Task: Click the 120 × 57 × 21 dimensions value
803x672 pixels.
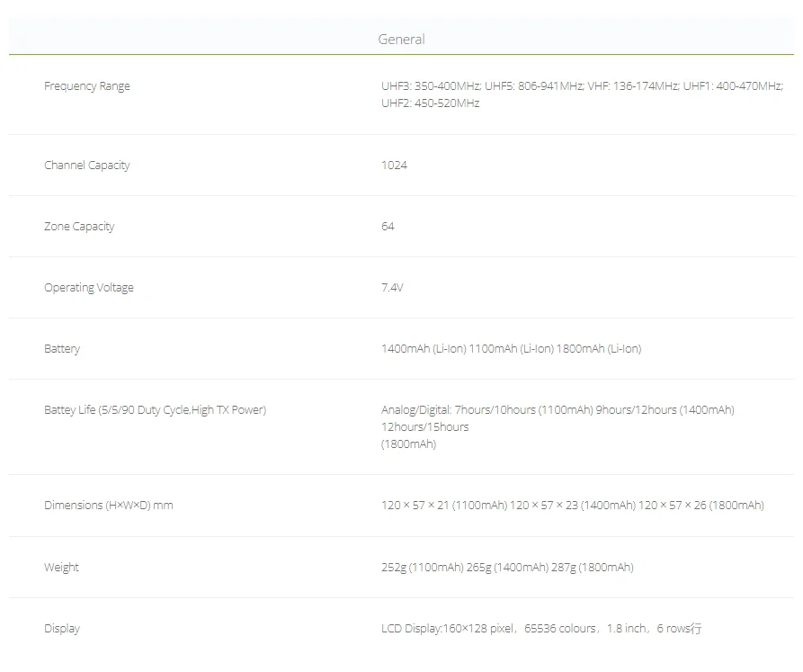Action: click(x=572, y=506)
